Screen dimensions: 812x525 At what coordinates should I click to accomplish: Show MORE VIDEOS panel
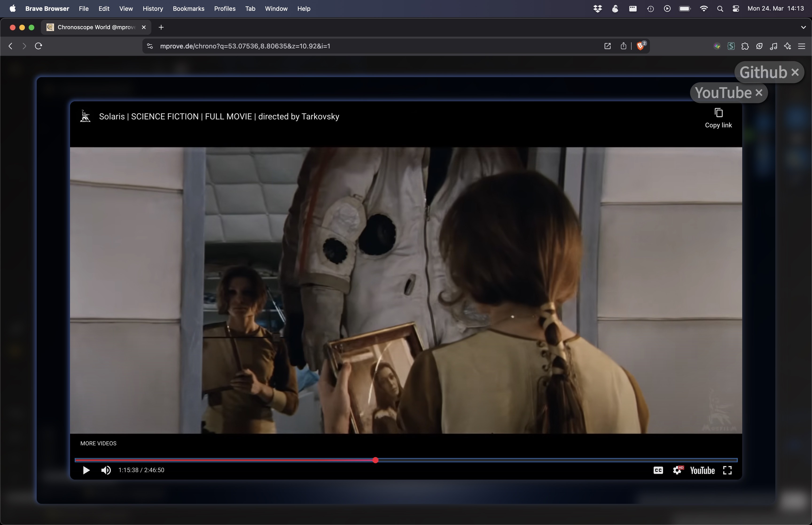pyautogui.click(x=98, y=443)
